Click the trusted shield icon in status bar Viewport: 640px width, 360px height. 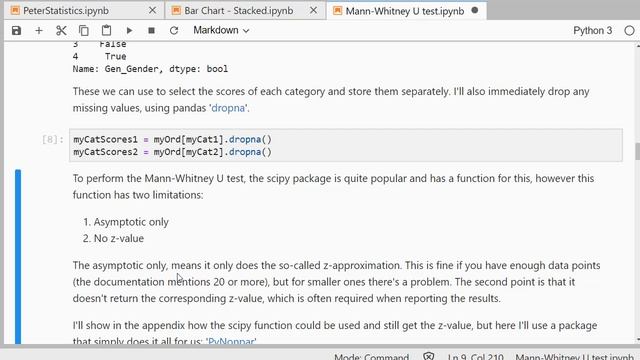click(429, 356)
